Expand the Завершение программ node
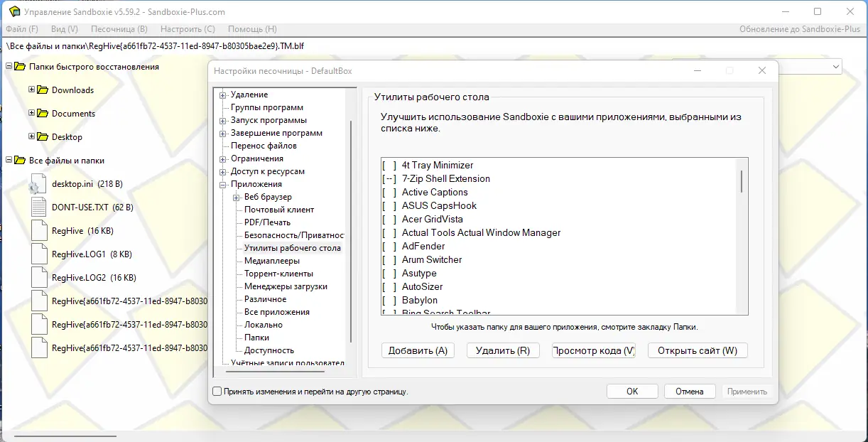 click(x=223, y=134)
